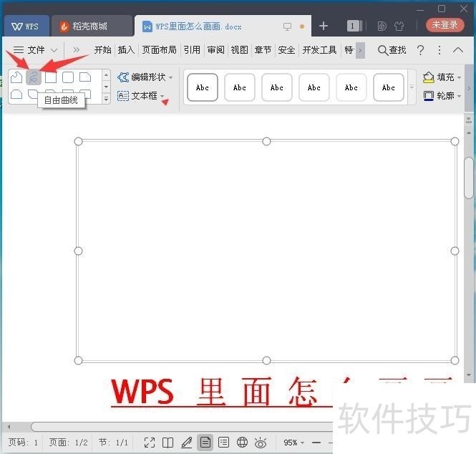
Task: Click the right-middle canvas resize handle
Action: [x=455, y=251]
